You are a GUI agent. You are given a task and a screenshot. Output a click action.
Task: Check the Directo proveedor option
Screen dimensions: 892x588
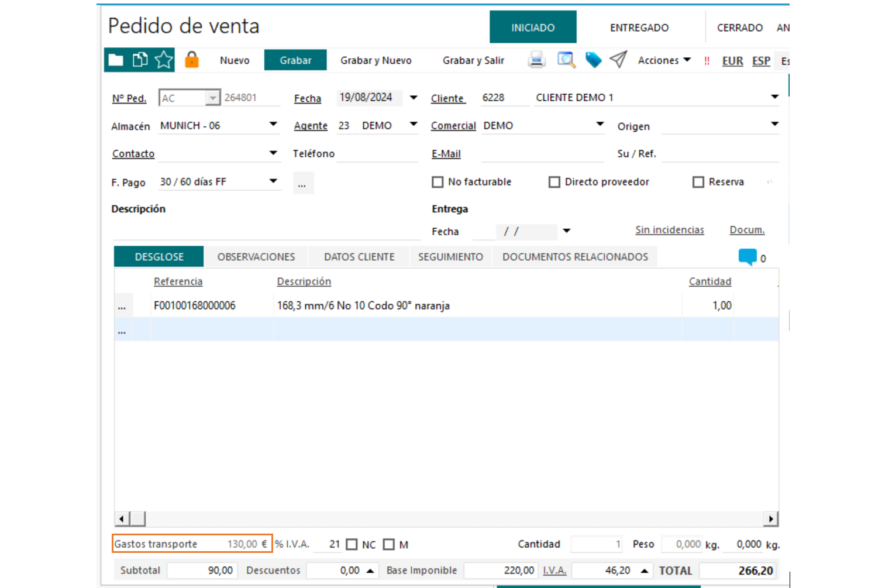[x=555, y=182]
